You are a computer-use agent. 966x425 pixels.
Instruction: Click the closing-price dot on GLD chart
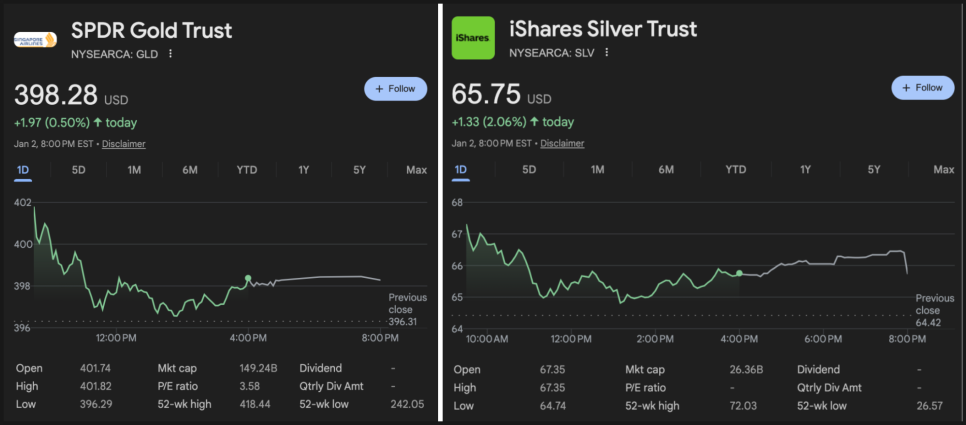tap(248, 278)
